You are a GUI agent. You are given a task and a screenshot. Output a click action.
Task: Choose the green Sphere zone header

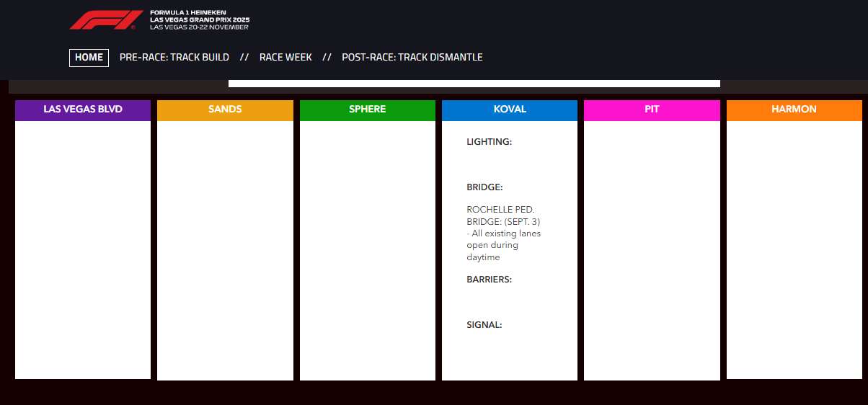[x=367, y=110]
